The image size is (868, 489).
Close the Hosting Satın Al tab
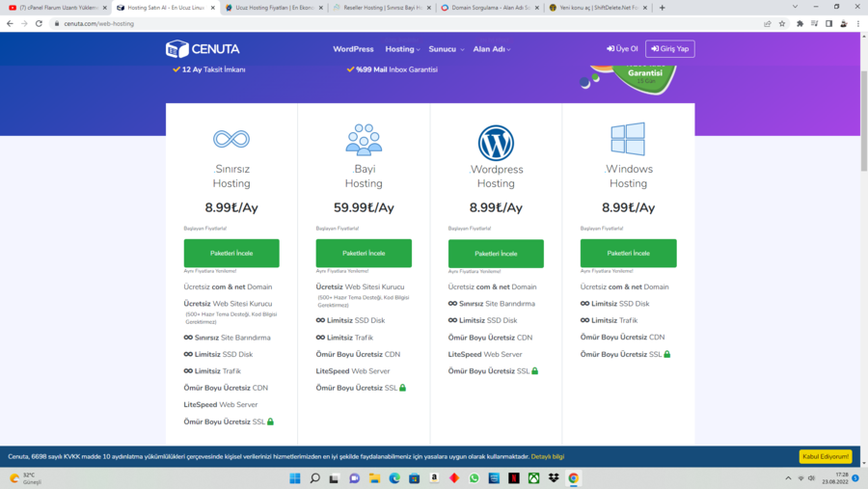[x=212, y=8]
